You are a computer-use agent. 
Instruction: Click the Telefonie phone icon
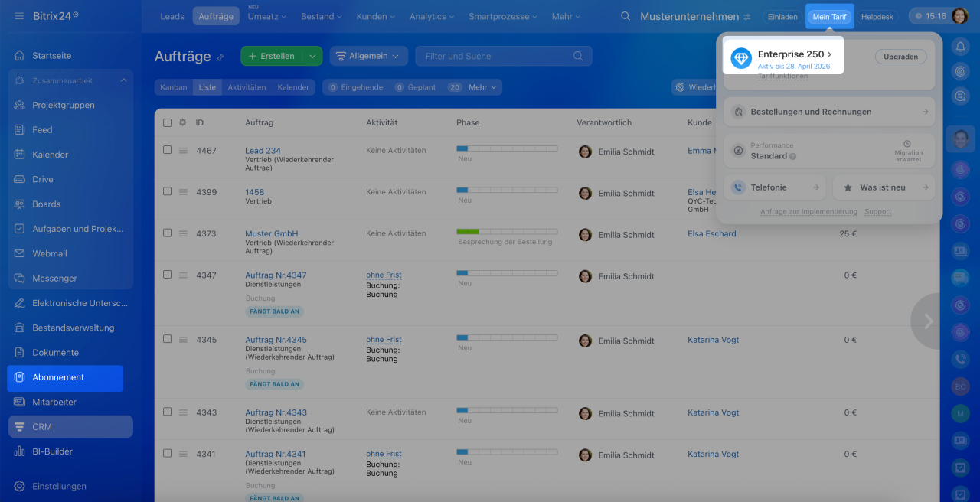738,187
